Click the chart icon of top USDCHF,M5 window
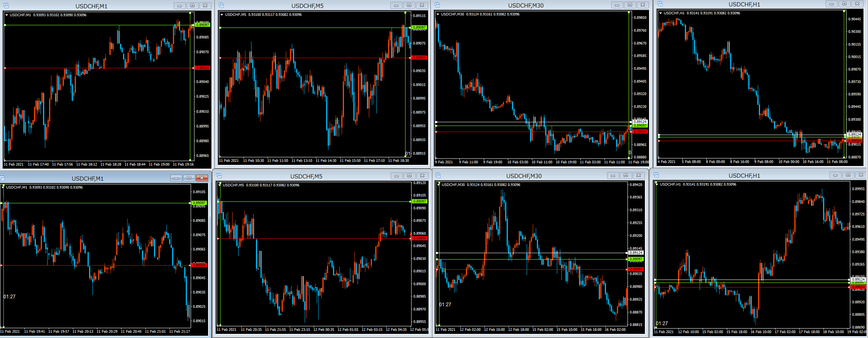Viewport: 868px width, 338px height. [221, 5]
